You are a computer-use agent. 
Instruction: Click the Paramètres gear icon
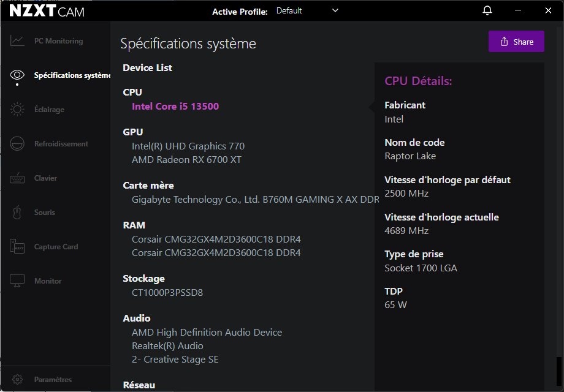click(x=17, y=380)
